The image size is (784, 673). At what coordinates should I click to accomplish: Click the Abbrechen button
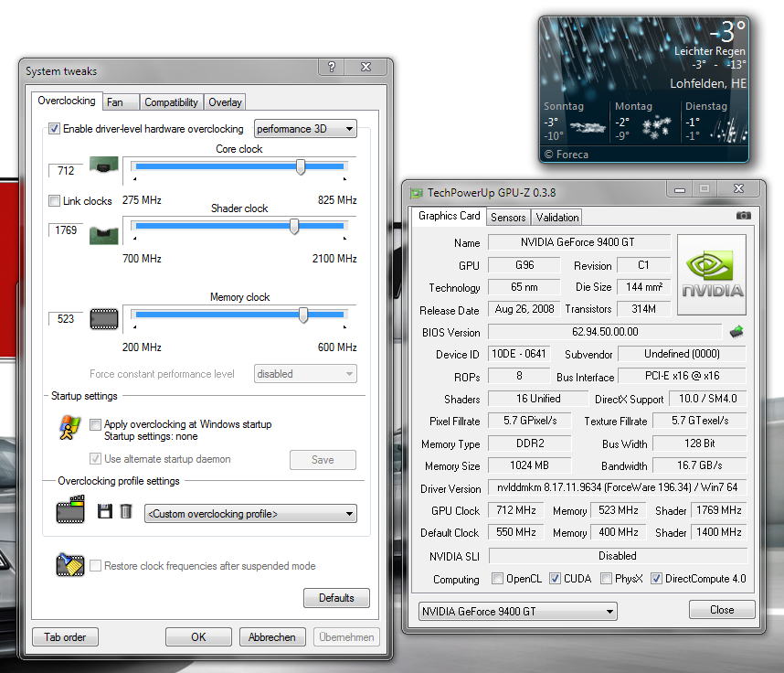point(272,637)
